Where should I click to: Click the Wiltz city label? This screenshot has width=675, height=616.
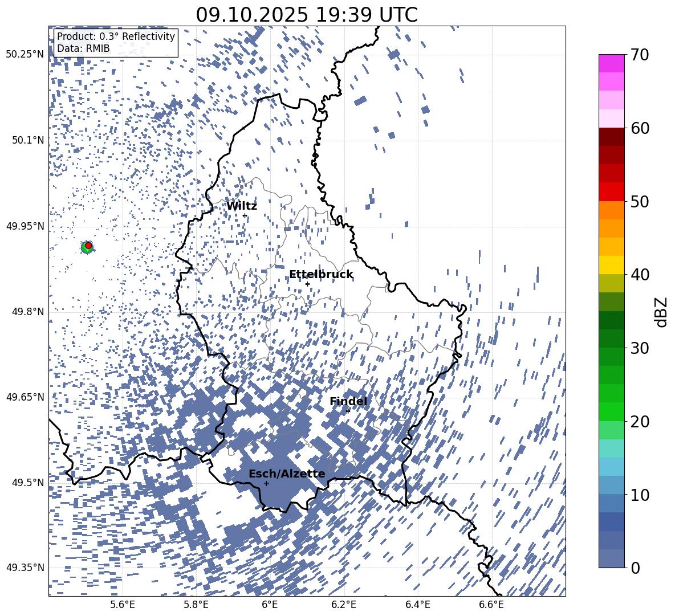click(242, 206)
